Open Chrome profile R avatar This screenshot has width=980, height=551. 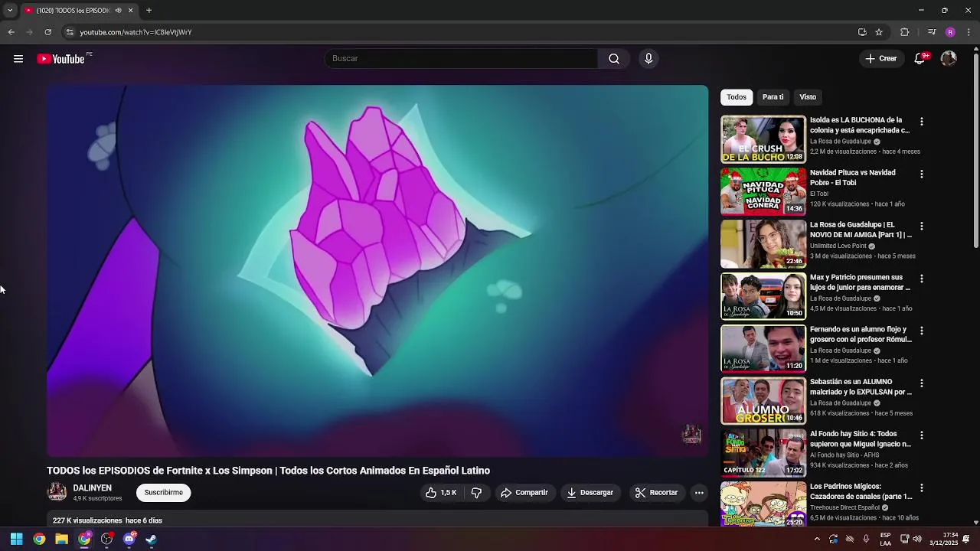point(950,32)
